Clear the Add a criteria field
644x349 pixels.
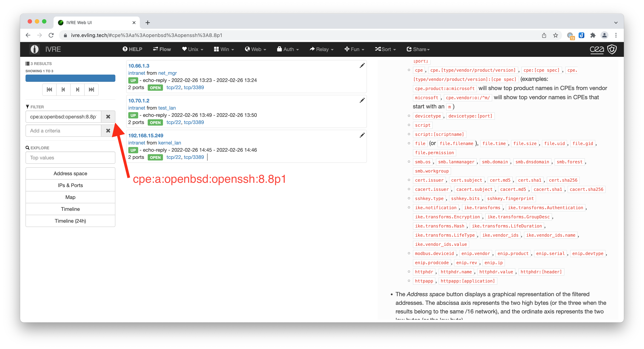[108, 131]
